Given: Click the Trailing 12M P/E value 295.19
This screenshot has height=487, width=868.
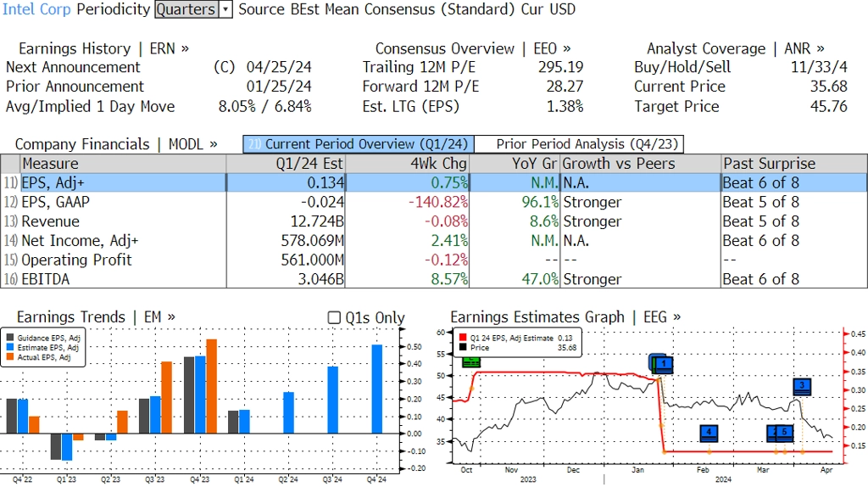Looking at the screenshot, I should 561,67.
